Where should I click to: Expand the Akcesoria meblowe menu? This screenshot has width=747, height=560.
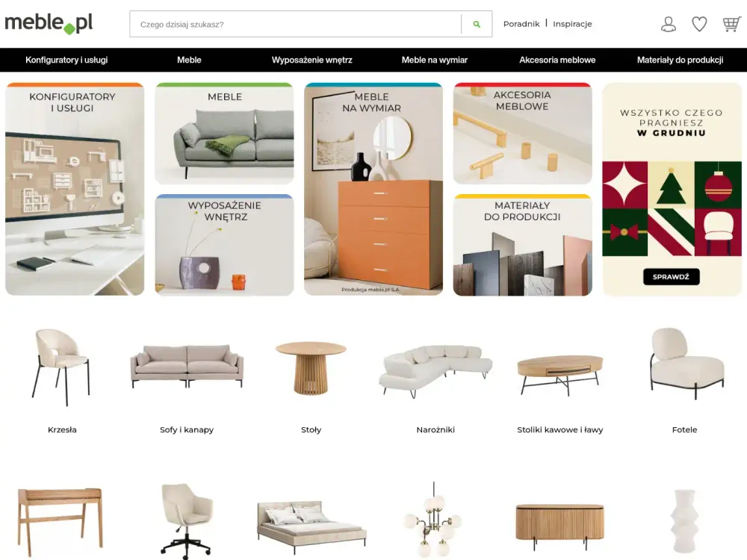557,60
